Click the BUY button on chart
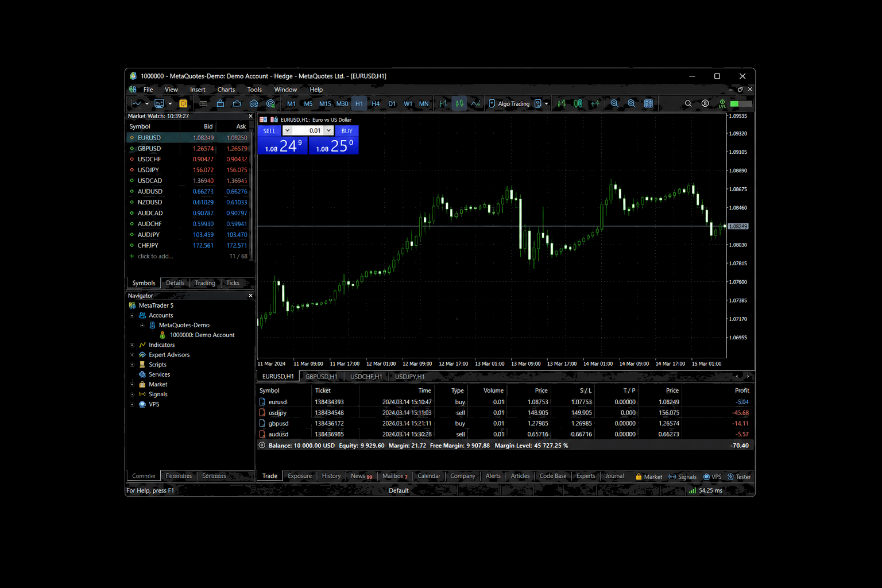The image size is (882, 588). pos(347,131)
